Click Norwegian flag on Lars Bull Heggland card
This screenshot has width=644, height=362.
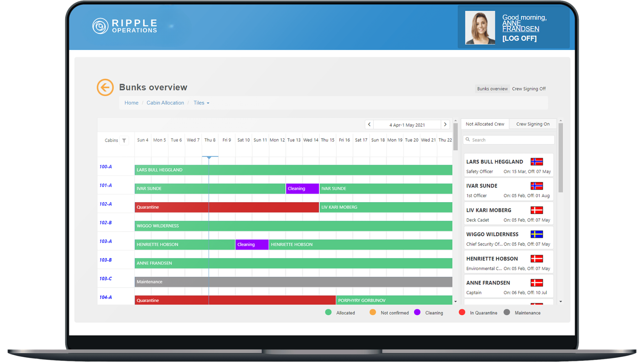537,162
